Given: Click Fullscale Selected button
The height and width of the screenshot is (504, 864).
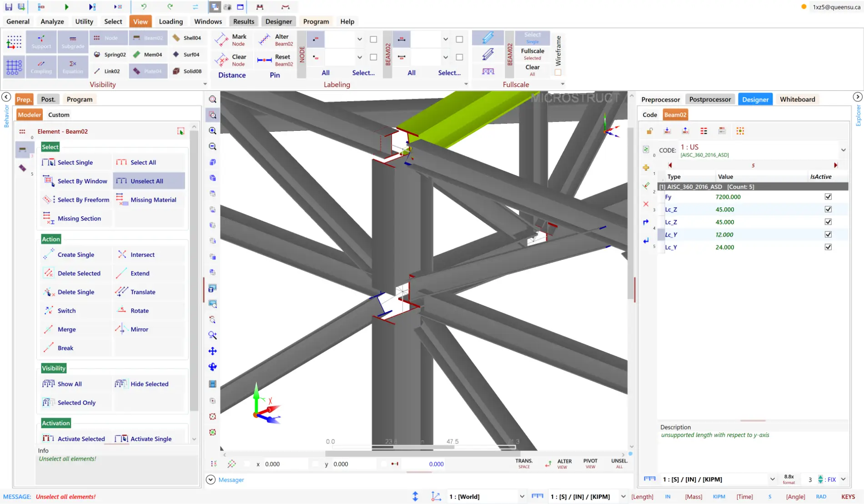Looking at the screenshot, I should click(x=532, y=54).
